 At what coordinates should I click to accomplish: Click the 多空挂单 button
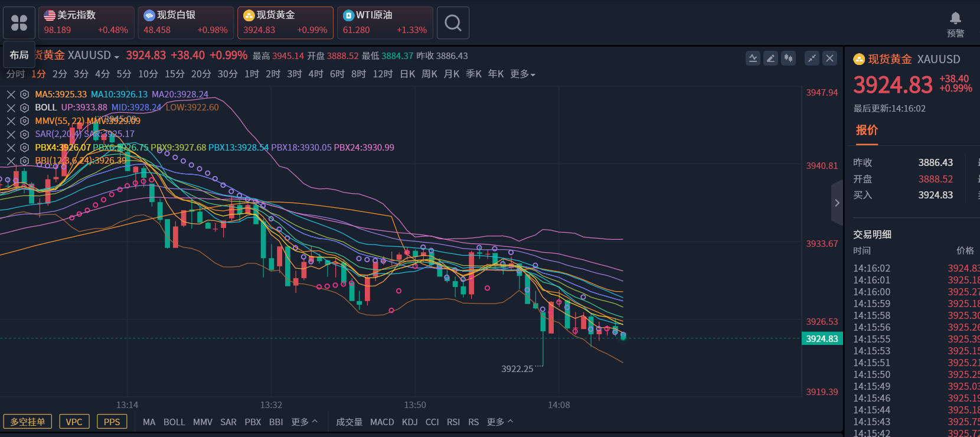pos(28,422)
